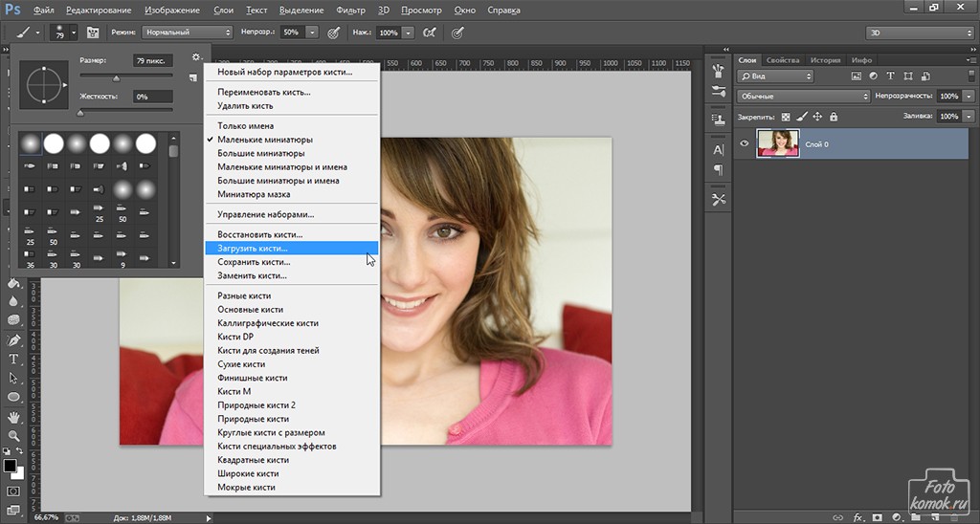
Task: Enable the airbrush build-up icon
Action: tap(431, 33)
